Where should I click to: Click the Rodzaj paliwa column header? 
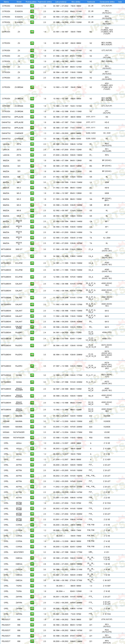coord(31,2)
